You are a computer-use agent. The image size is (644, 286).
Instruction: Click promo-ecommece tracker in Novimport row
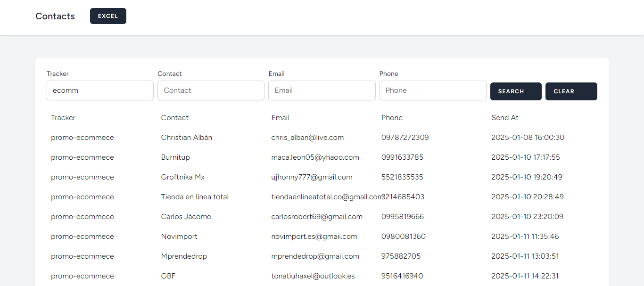coord(83,237)
